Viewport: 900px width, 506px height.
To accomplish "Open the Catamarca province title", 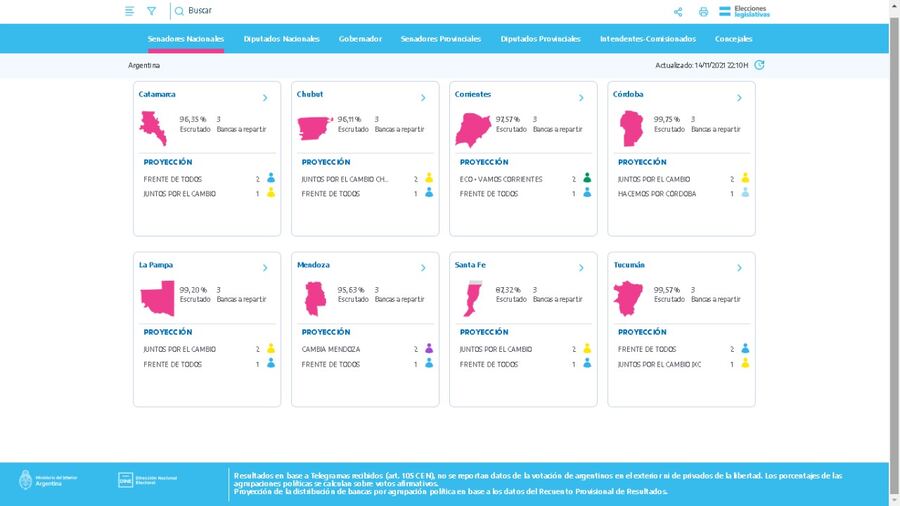I will (157, 94).
